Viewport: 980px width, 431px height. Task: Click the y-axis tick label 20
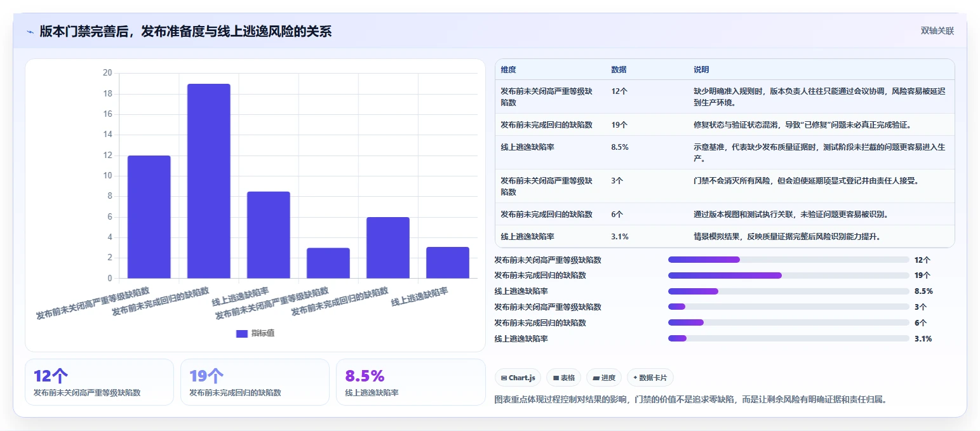tap(107, 73)
